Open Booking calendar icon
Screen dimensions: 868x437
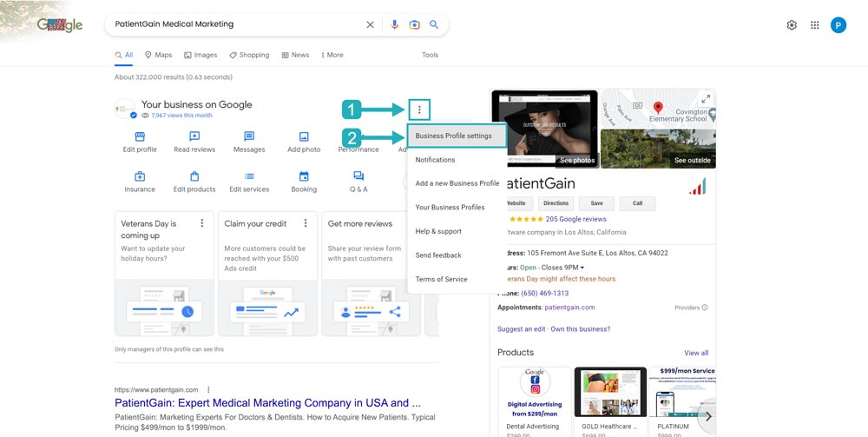coord(304,176)
